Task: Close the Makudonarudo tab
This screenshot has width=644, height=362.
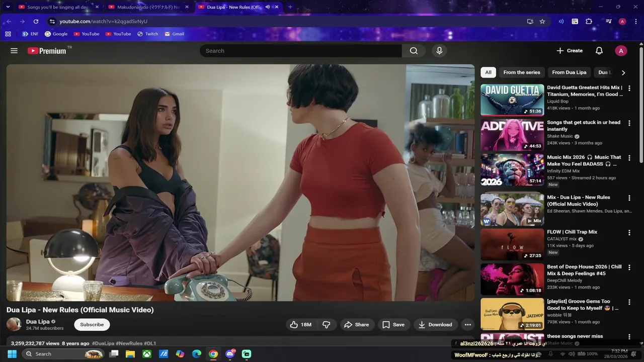Action: click(x=187, y=7)
